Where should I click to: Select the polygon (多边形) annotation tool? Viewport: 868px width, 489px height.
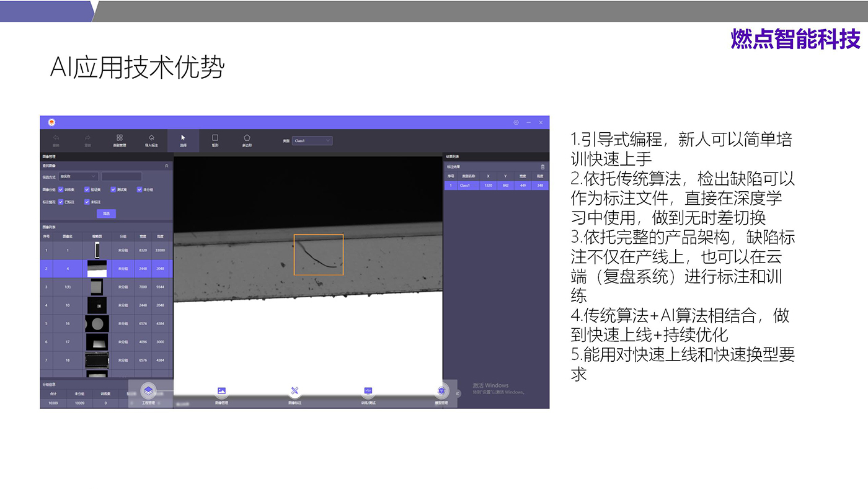[247, 140]
